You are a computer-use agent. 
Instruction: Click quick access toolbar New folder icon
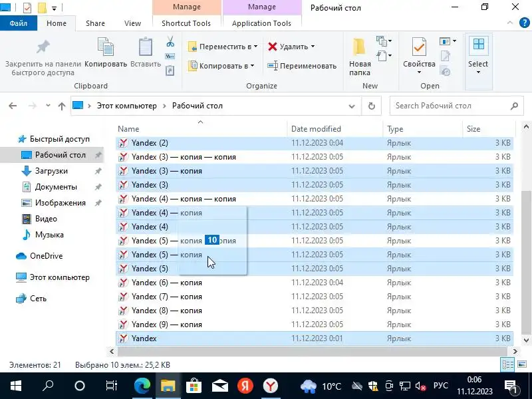[x=42, y=7]
